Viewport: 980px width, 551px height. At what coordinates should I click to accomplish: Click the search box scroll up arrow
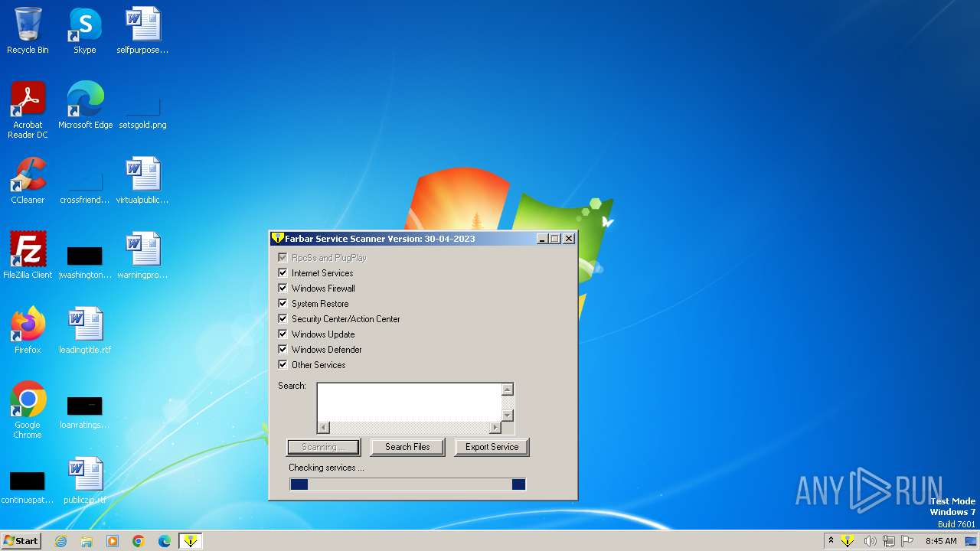(507, 390)
